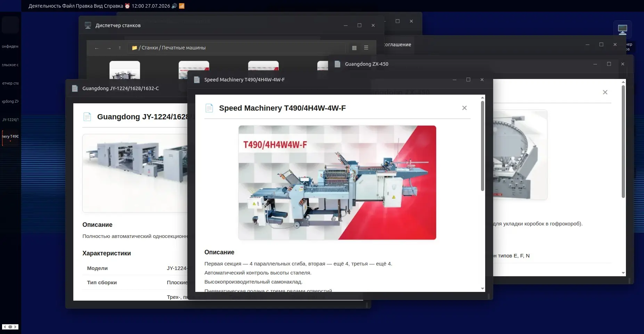
Task: Minimize the Диспетчер станков window
Action: tap(345, 25)
